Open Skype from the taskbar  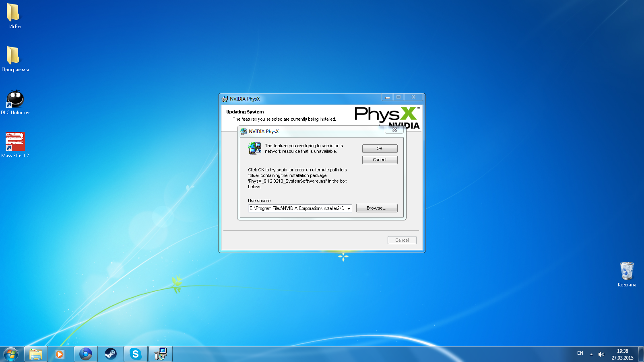[135, 354]
